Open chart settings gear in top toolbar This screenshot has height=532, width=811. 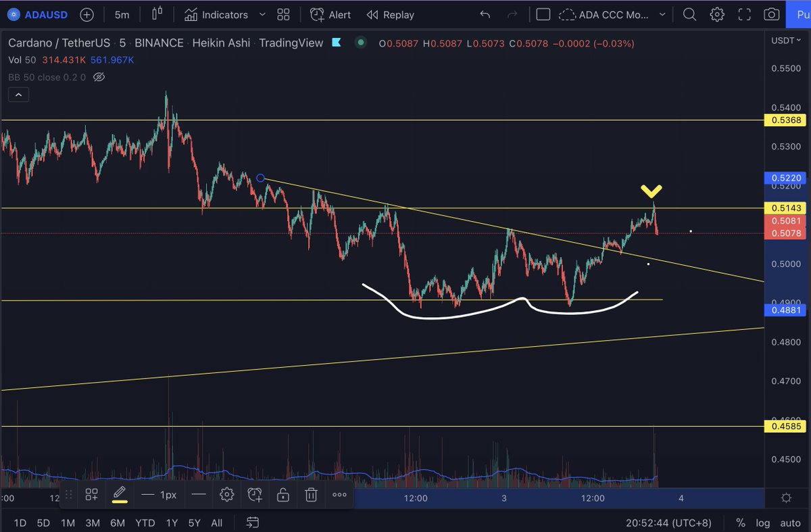coord(717,14)
